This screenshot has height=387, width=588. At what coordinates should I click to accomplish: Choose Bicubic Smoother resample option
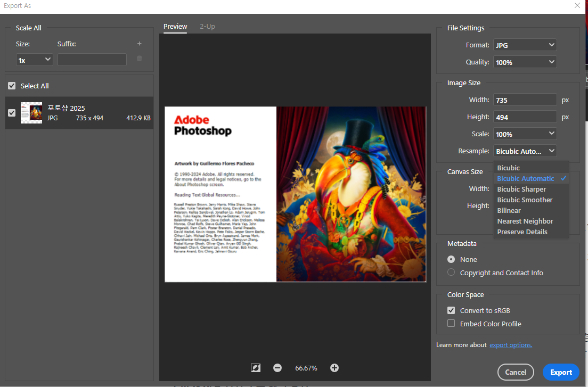(531, 200)
